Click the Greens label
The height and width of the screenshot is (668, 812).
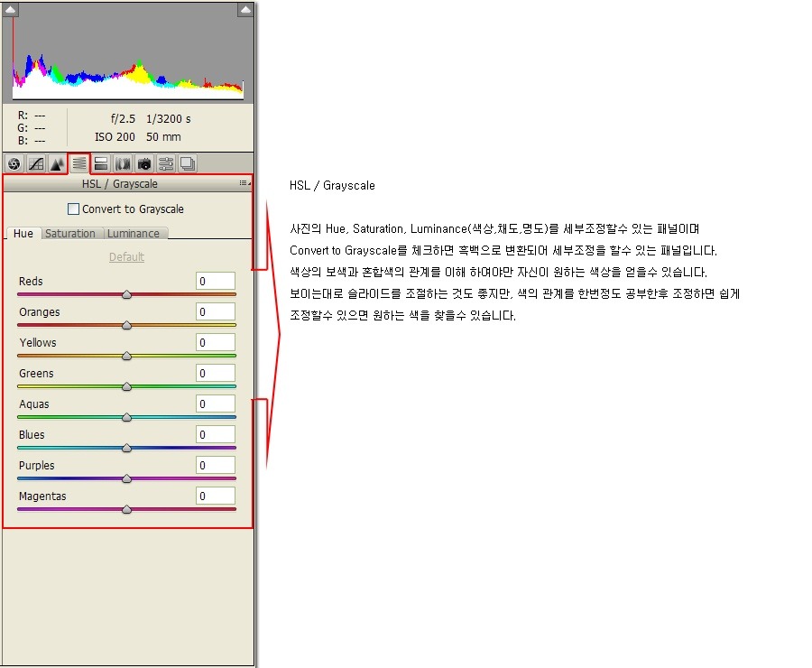pyautogui.click(x=36, y=373)
